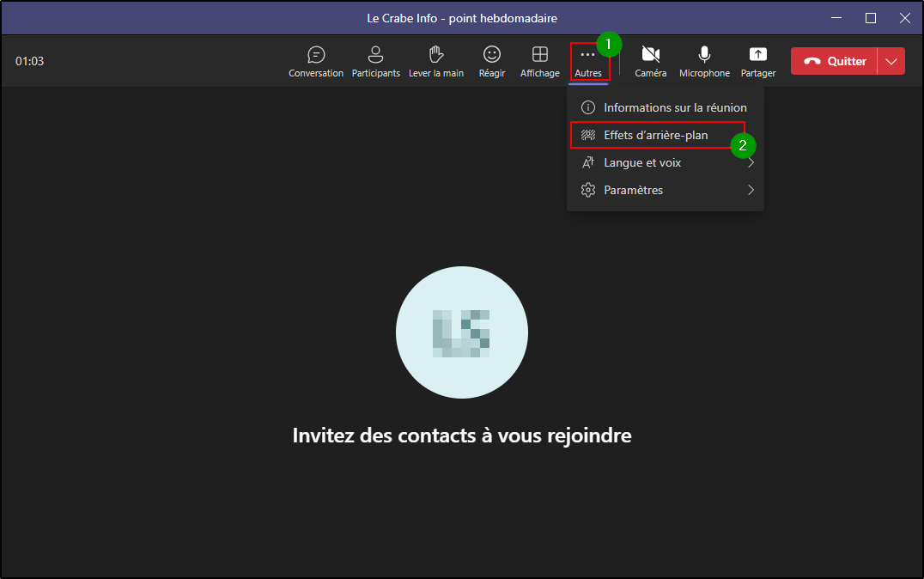
Task: Click the info circle icon in the menu
Action: pos(588,107)
